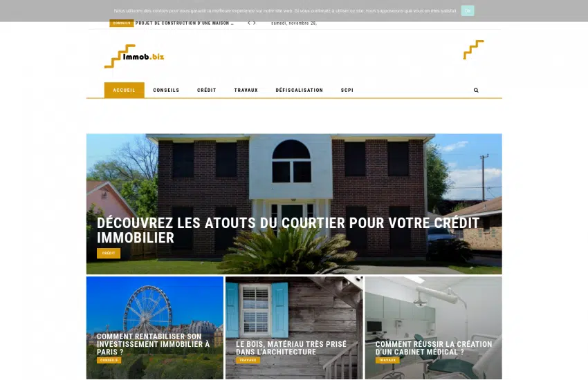Open the search magnifier icon
The height and width of the screenshot is (380, 588).
coord(476,91)
